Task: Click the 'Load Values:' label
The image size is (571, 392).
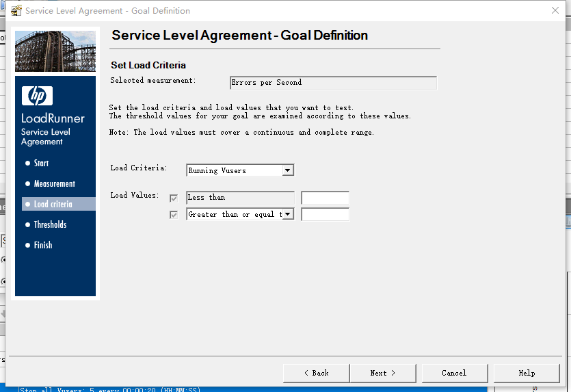Action: (135, 195)
